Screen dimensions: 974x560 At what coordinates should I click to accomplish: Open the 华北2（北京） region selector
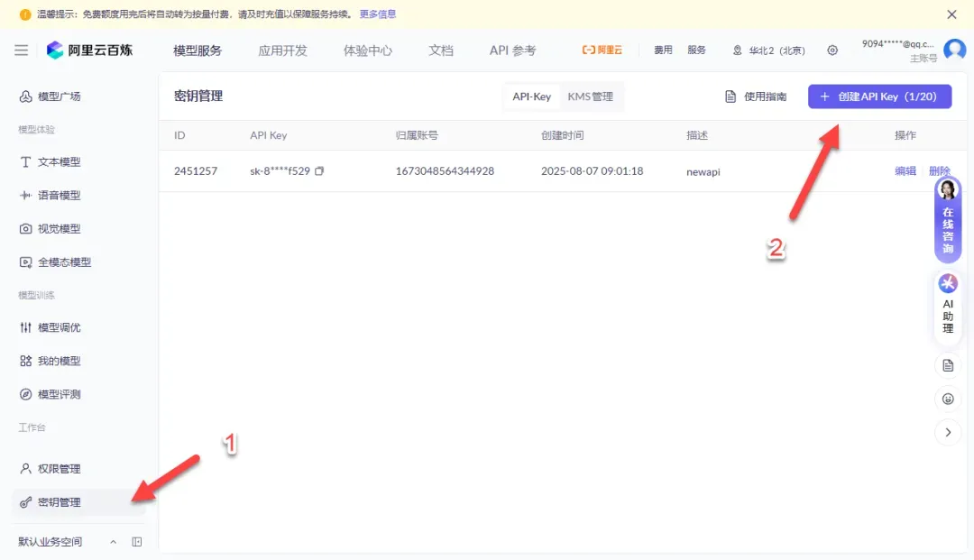pyautogui.click(x=768, y=50)
